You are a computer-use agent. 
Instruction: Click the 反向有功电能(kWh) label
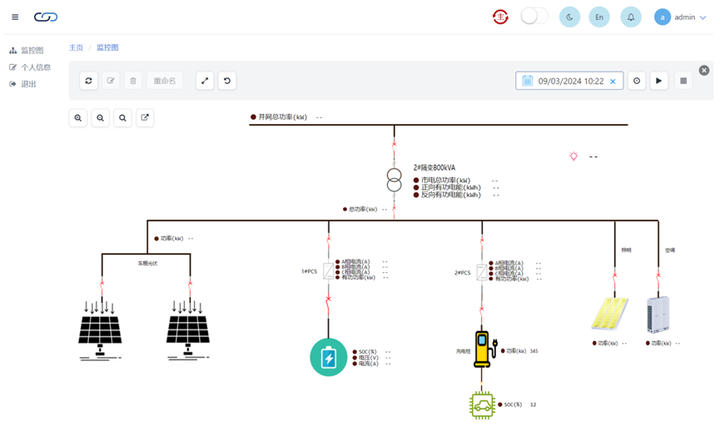point(450,195)
